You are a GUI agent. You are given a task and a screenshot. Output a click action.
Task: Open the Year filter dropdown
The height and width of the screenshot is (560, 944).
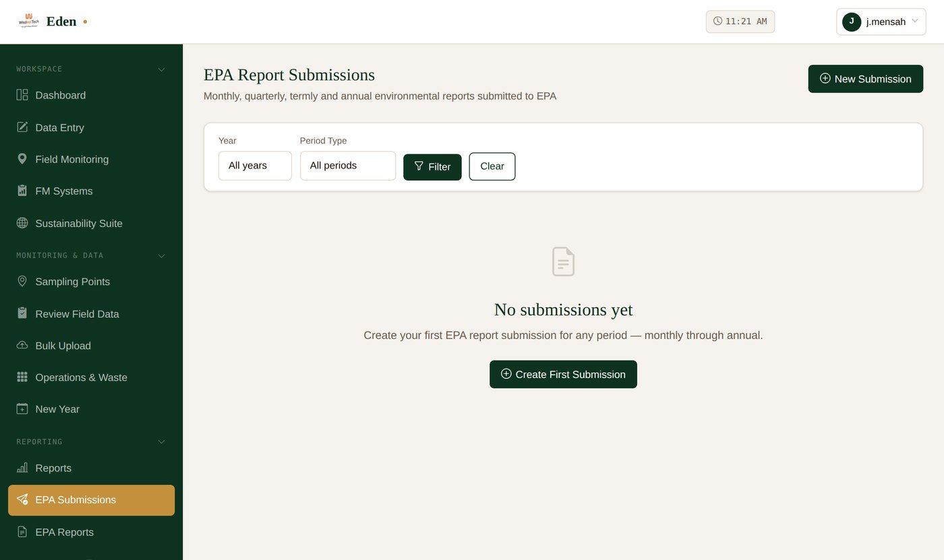tap(255, 166)
